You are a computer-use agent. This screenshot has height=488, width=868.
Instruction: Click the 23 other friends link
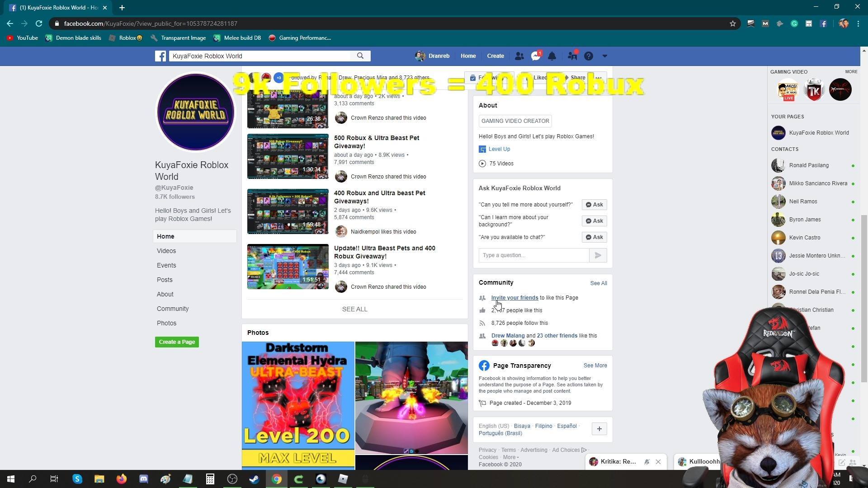(x=557, y=336)
